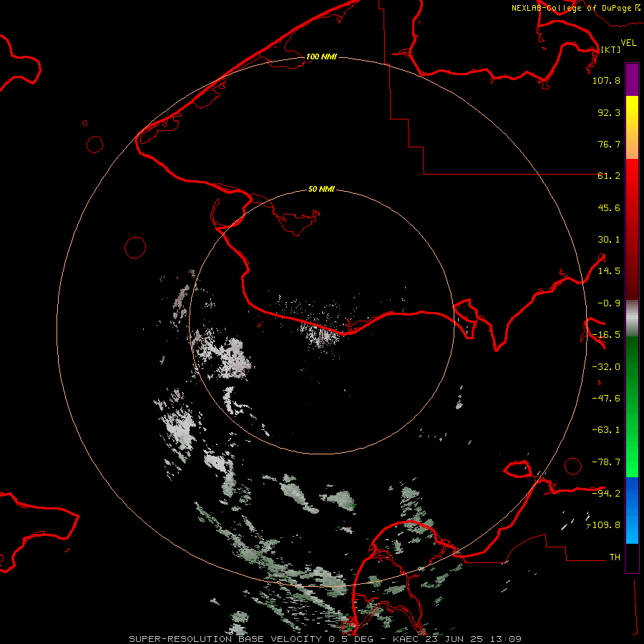
Task: Click the 107.8 velocity scale value
Action: 606,80
